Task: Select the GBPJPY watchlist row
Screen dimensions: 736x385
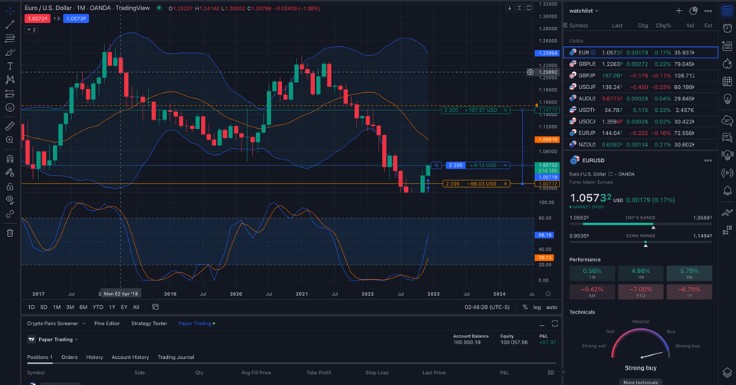Action: coord(640,76)
